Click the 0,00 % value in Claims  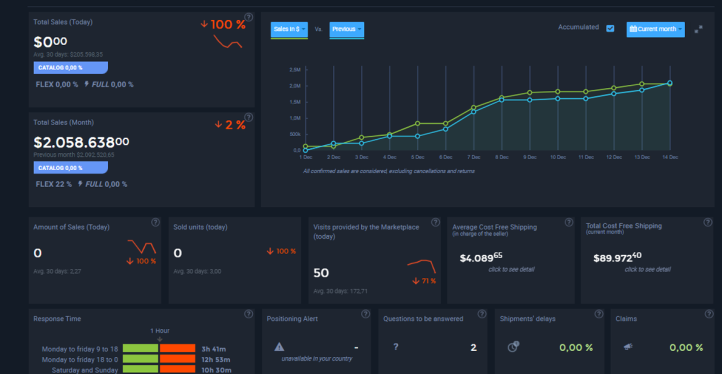click(687, 348)
